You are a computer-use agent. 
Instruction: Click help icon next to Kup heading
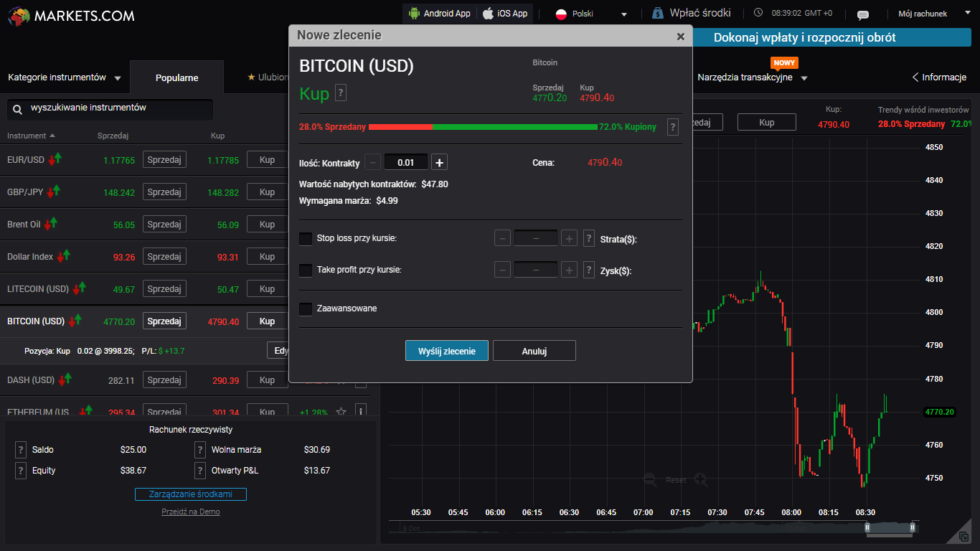click(x=341, y=93)
